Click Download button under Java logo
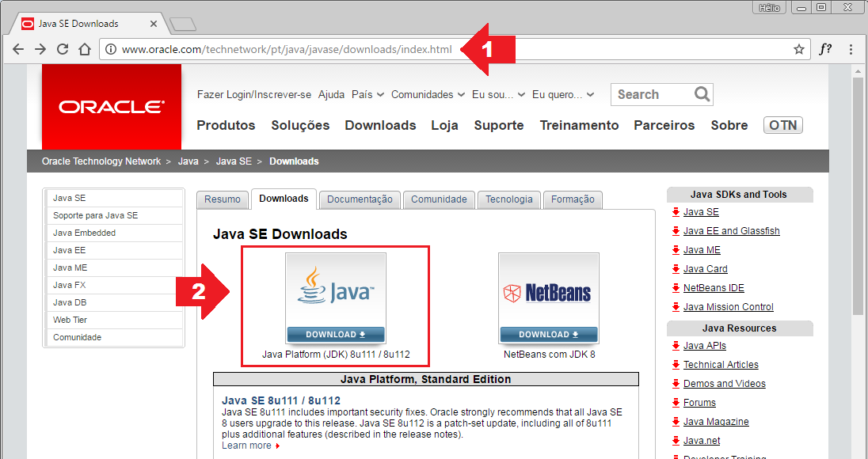Image resolution: width=868 pixels, height=459 pixels. 336,334
